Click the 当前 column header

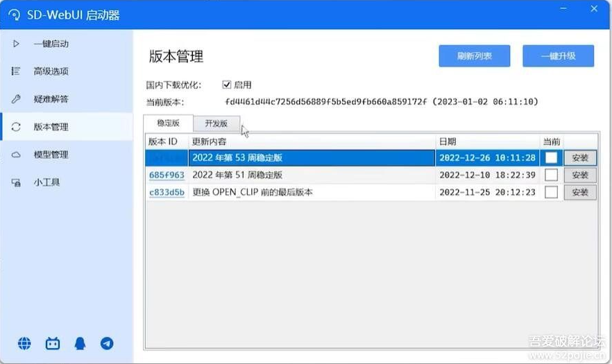[x=552, y=141]
